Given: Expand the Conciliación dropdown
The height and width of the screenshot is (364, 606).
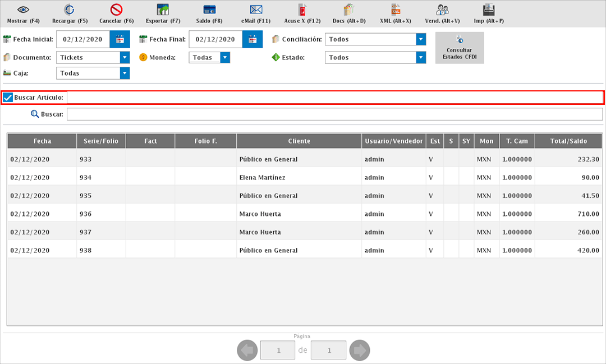Looking at the screenshot, I should (421, 39).
